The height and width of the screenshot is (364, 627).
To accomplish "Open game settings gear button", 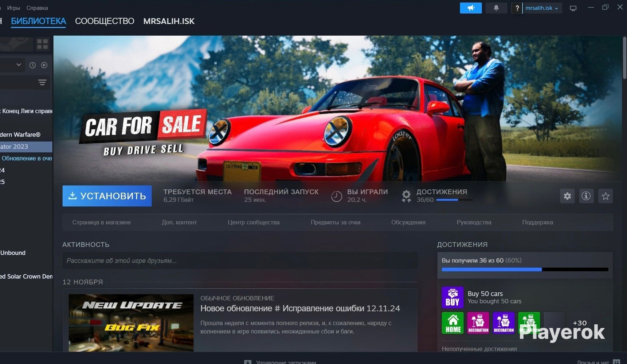I will click(567, 196).
